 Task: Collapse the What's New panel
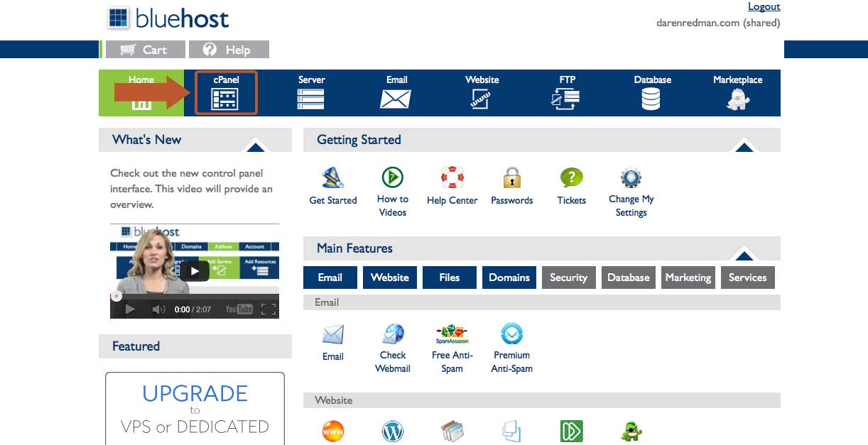click(255, 146)
